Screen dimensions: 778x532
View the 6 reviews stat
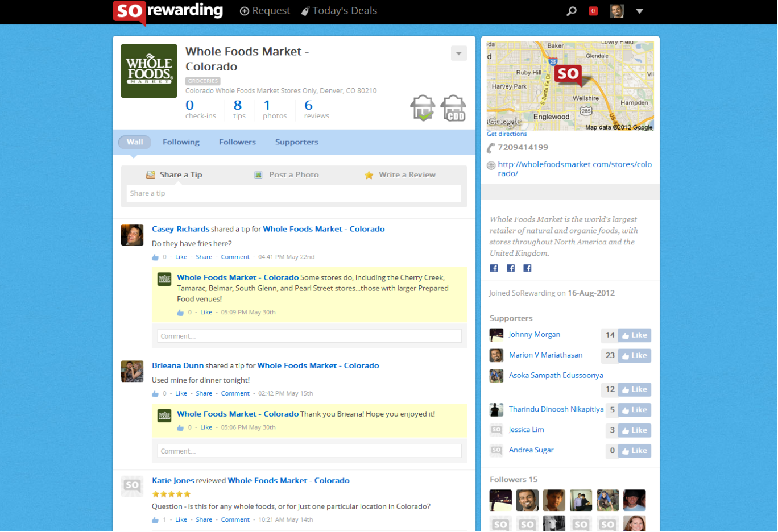[316, 109]
